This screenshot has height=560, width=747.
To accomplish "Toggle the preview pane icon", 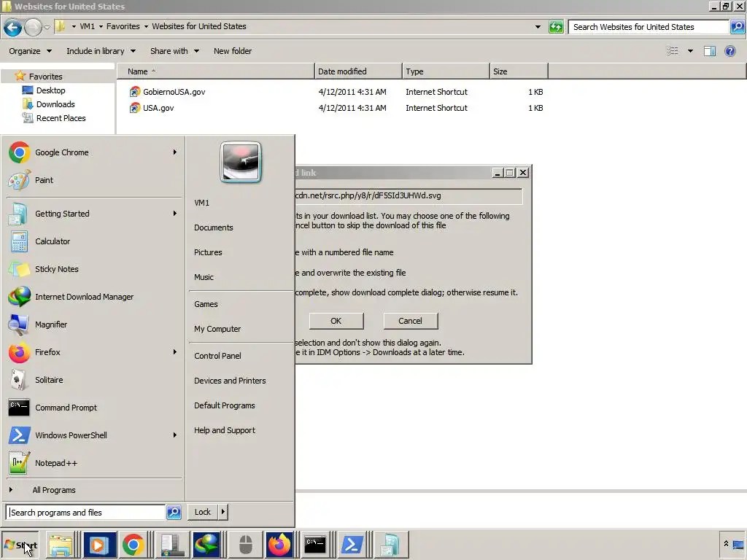I will [x=709, y=51].
